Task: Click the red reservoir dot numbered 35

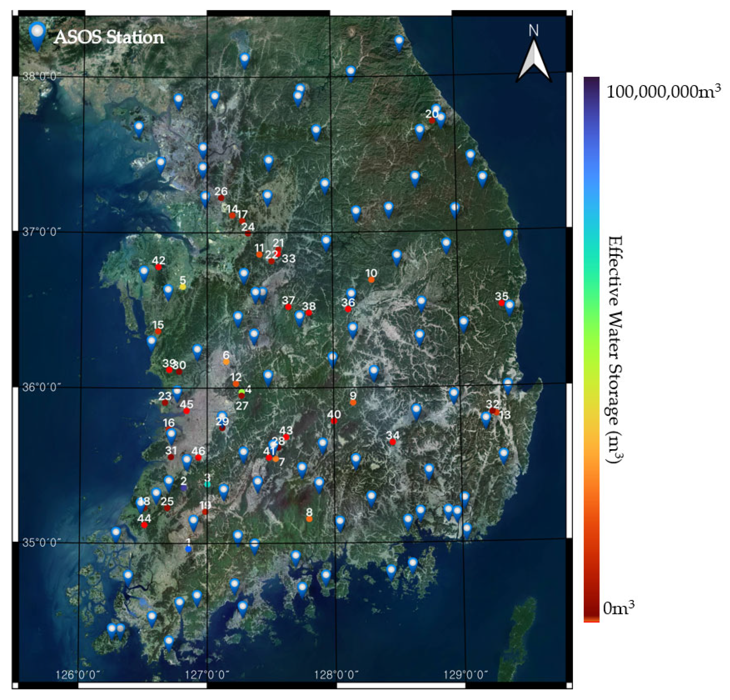Action: (x=501, y=303)
